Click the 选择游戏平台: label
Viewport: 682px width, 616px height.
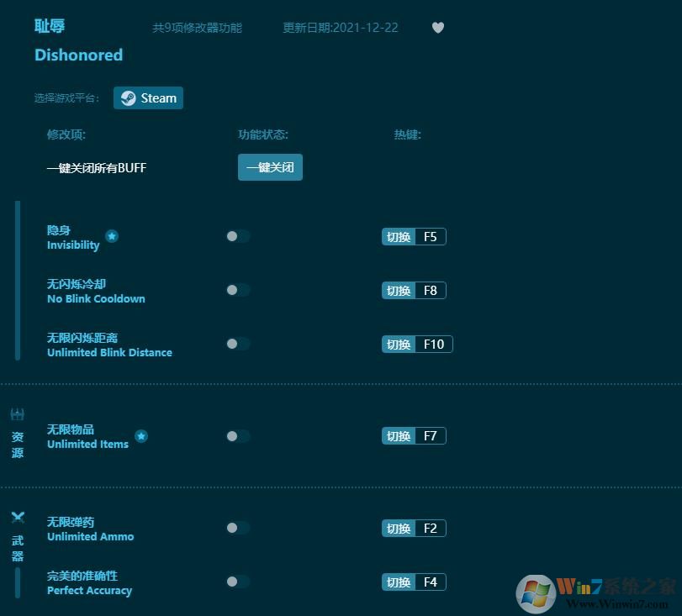66,97
